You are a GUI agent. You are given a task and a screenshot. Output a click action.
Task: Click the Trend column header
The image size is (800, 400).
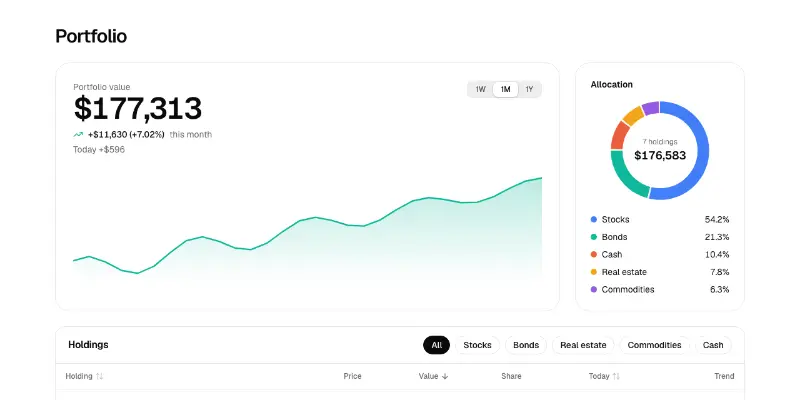point(724,376)
